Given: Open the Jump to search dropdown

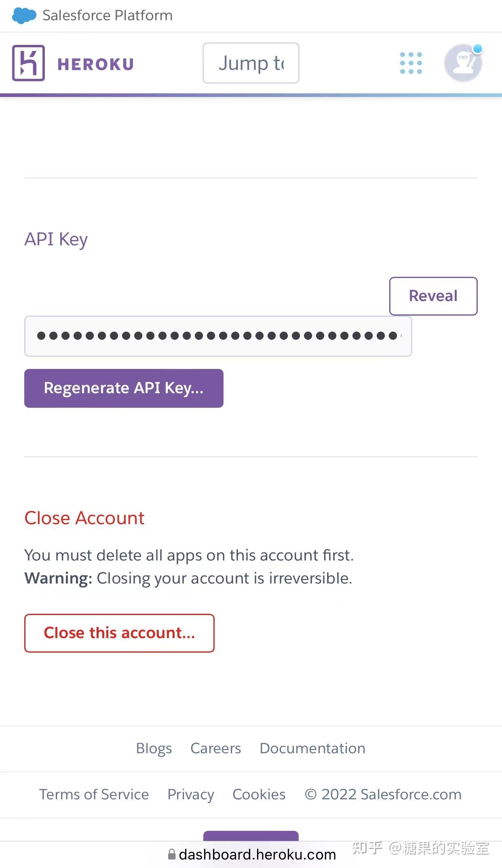Looking at the screenshot, I should [x=251, y=63].
